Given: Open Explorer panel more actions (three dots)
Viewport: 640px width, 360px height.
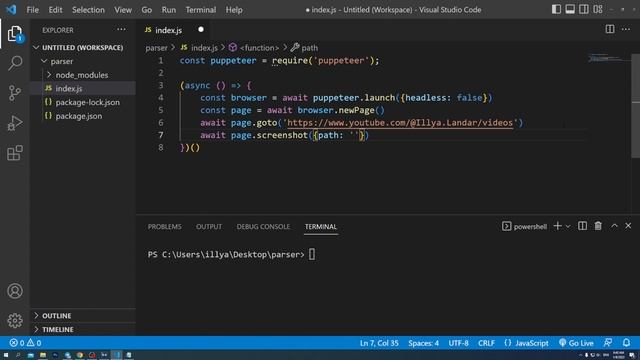Looking at the screenshot, I should pos(121,30).
